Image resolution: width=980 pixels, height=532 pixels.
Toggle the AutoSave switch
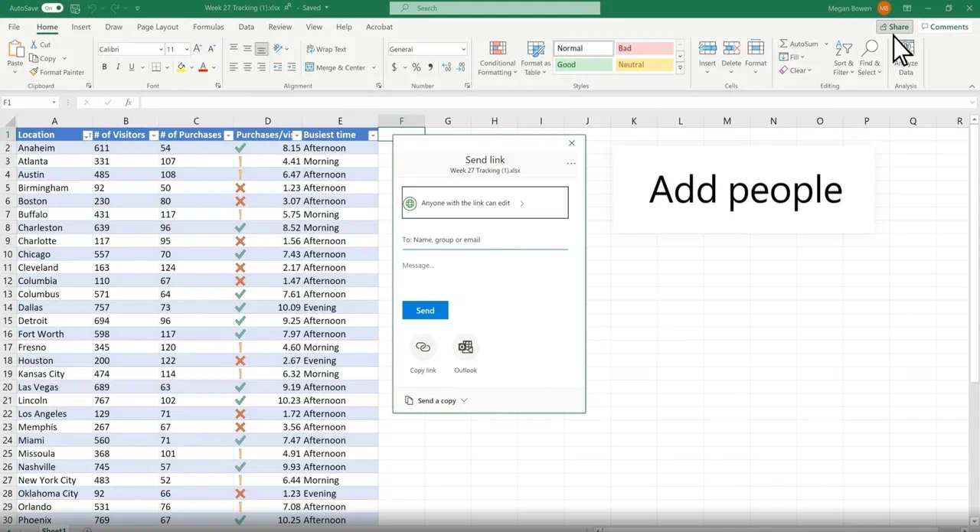[x=52, y=8]
